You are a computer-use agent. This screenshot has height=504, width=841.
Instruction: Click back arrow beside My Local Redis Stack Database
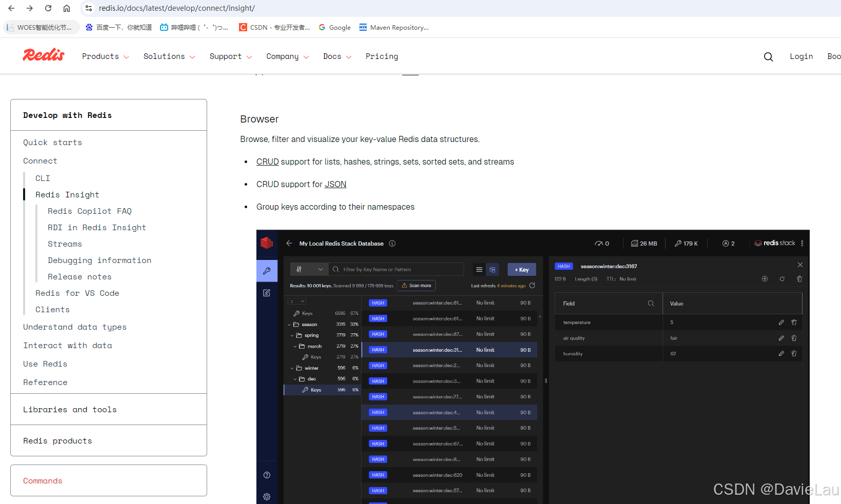289,244
